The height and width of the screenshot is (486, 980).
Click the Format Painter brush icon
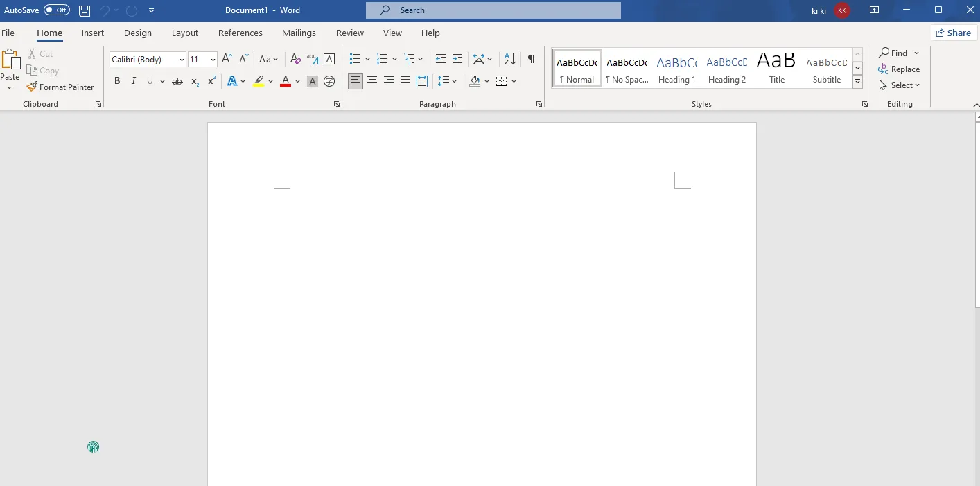pos(32,87)
